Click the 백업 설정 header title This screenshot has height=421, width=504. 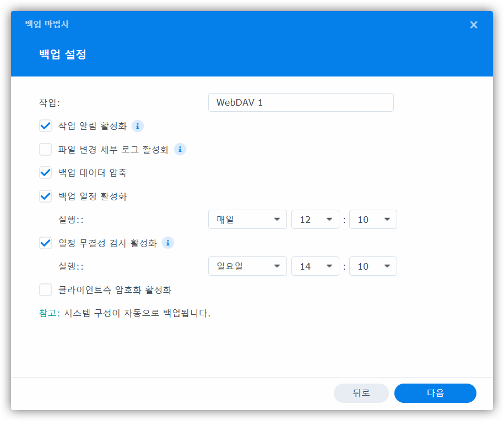tap(62, 54)
